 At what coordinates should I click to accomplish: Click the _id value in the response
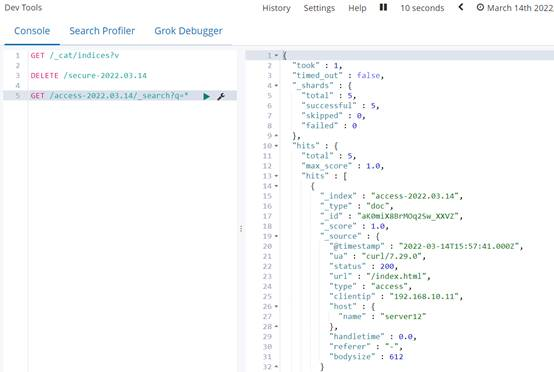(x=408, y=216)
